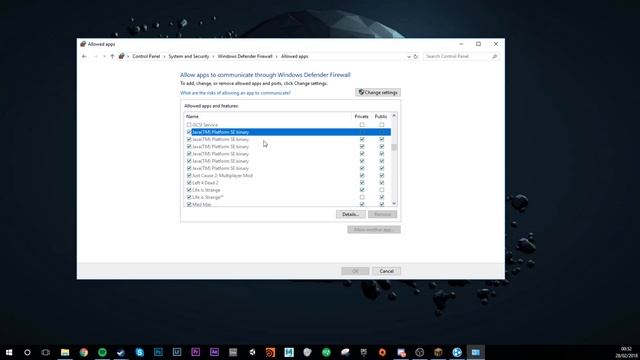This screenshot has height=360, width=640.
Task: Click the apps list scrollbar thumb
Action: point(394,147)
